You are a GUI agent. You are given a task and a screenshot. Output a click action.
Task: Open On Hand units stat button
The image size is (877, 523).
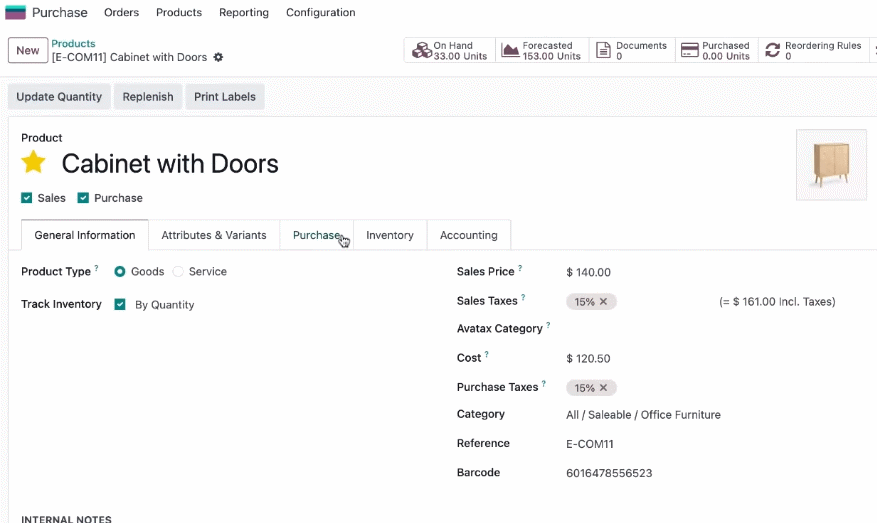(450, 50)
